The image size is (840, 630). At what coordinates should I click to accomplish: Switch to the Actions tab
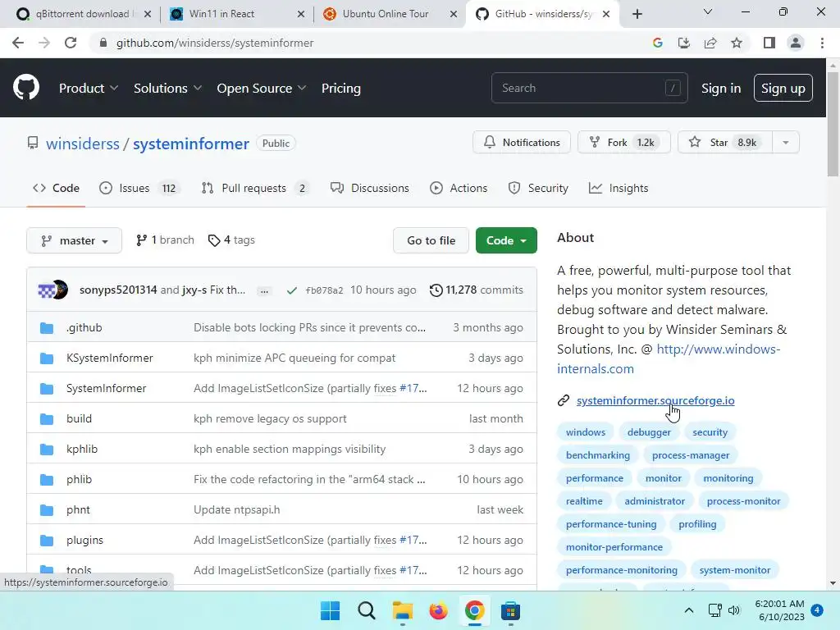(x=459, y=188)
